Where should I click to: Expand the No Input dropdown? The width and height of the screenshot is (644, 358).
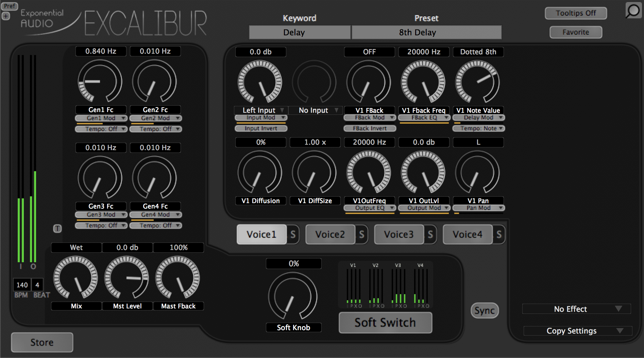(x=315, y=110)
